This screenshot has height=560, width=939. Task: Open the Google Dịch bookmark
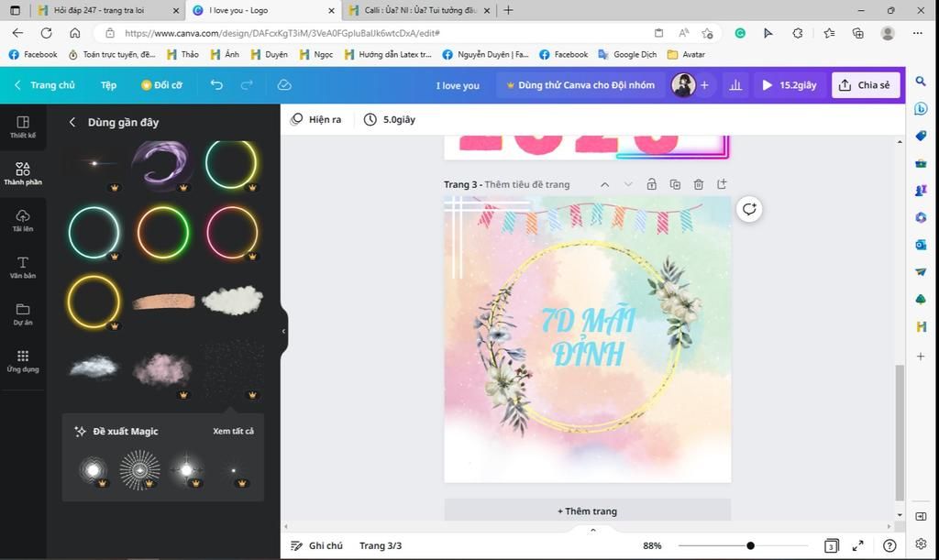coord(627,54)
